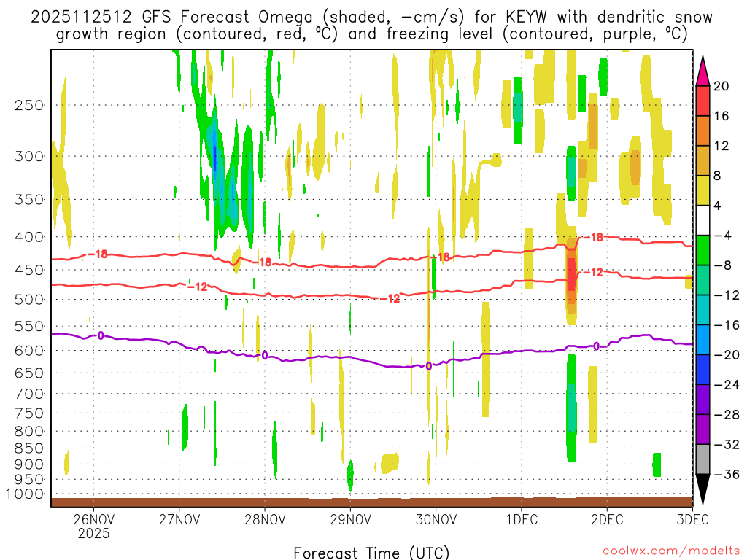The height and width of the screenshot is (560, 747).
Task: Select the 850 pressure level label
Action: pyautogui.click(x=29, y=448)
